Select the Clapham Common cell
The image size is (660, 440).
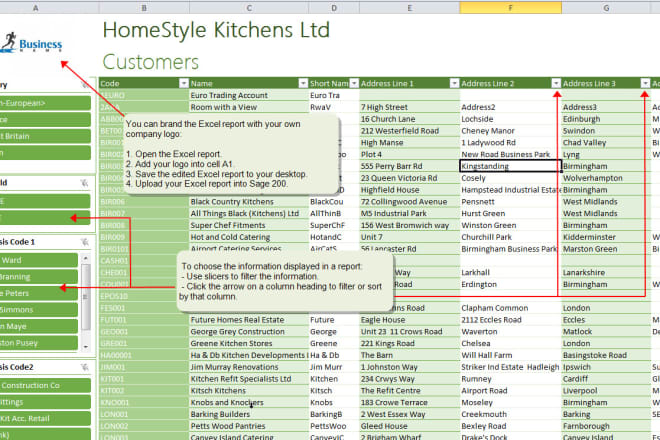pyautogui.click(x=511, y=308)
